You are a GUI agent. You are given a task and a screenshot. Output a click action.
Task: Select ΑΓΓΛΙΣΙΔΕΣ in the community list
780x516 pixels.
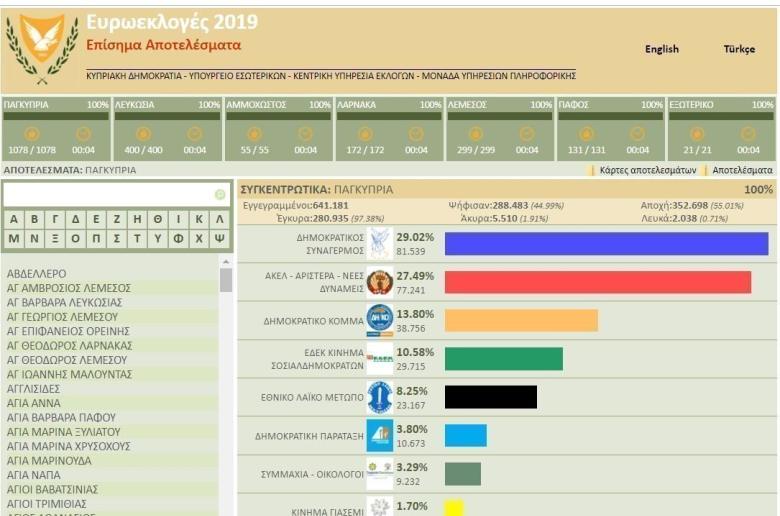33,389
